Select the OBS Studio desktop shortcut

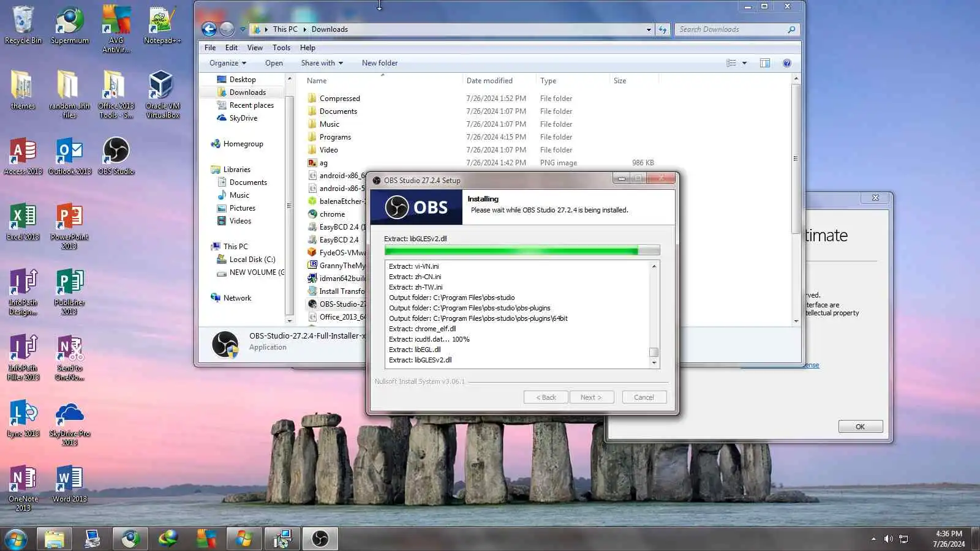coord(116,156)
